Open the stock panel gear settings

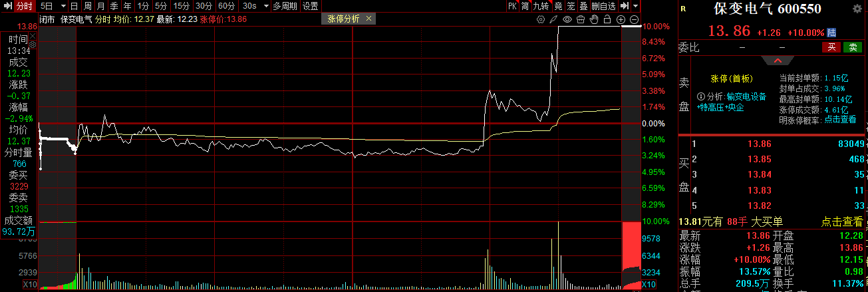(x=857, y=9)
